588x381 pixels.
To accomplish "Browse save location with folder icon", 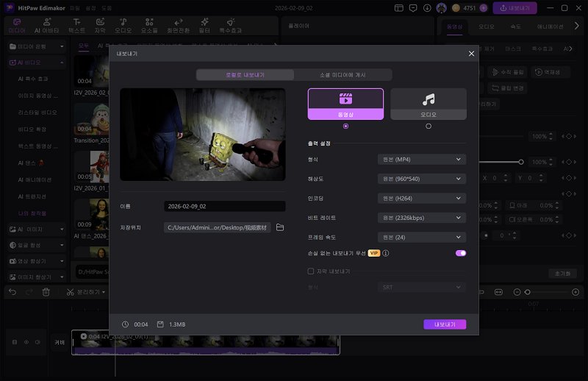I will [280, 227].
